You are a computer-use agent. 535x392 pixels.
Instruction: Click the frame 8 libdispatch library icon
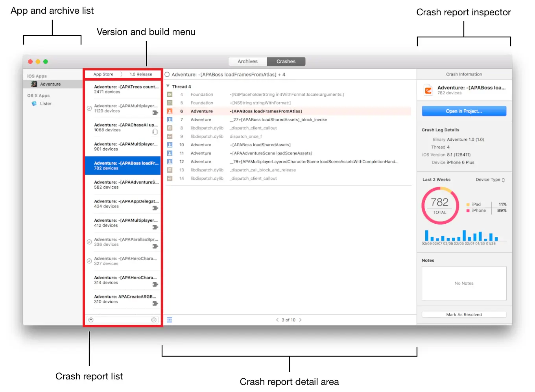170,128
